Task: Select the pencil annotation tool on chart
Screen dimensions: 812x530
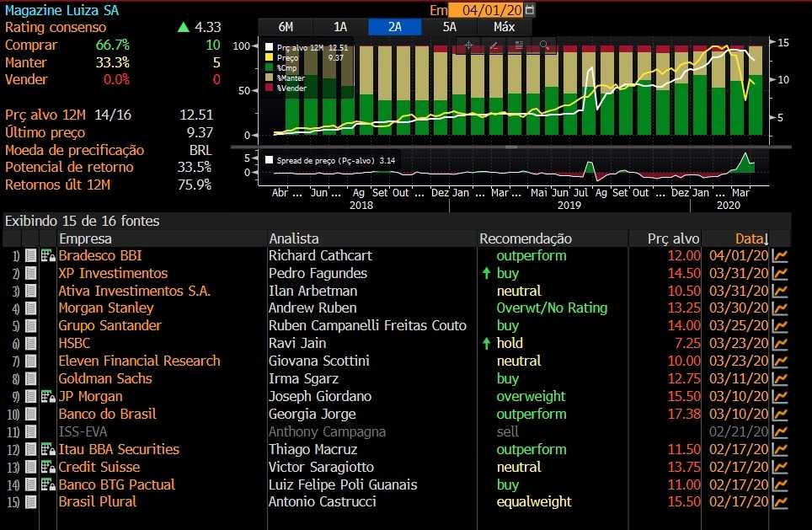Action: [494, 46]
